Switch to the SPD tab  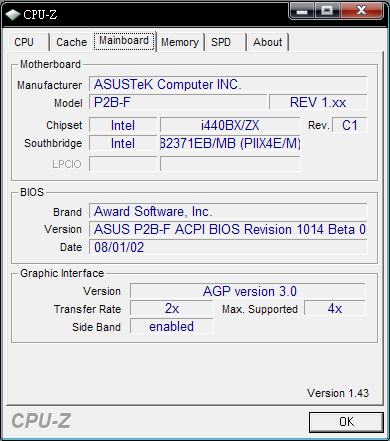click(226, 42)
